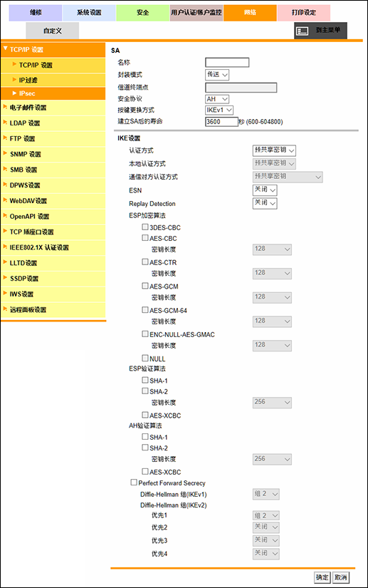Check the AES-CTR checkbox
This screenshot has height=588, width=368.
(145, 262)
